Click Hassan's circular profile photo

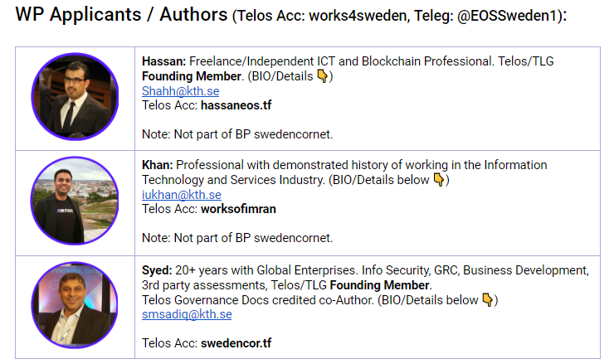coord(75,97)
